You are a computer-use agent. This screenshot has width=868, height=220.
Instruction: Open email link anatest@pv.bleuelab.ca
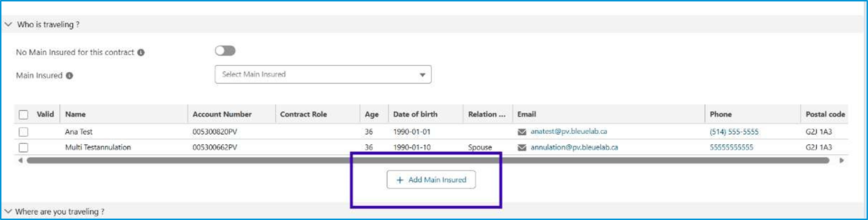tap(569, 131)
